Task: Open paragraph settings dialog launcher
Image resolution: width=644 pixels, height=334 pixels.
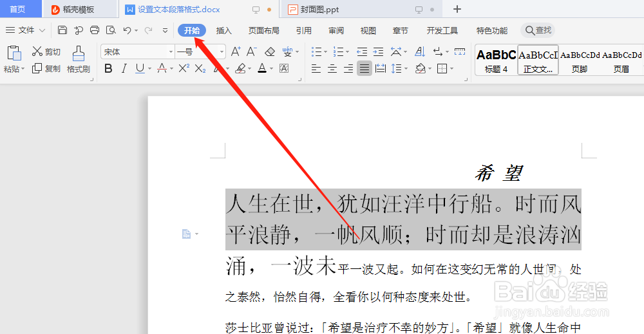Action: [466, 79]
